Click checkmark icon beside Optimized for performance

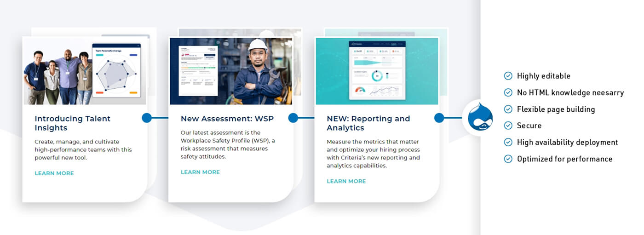tap(508, 159)
